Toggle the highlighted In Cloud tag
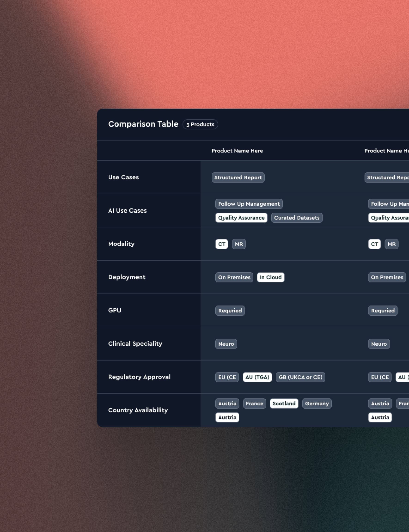Image resolution: width=409 pixels, height=532 pixels. 271,277
